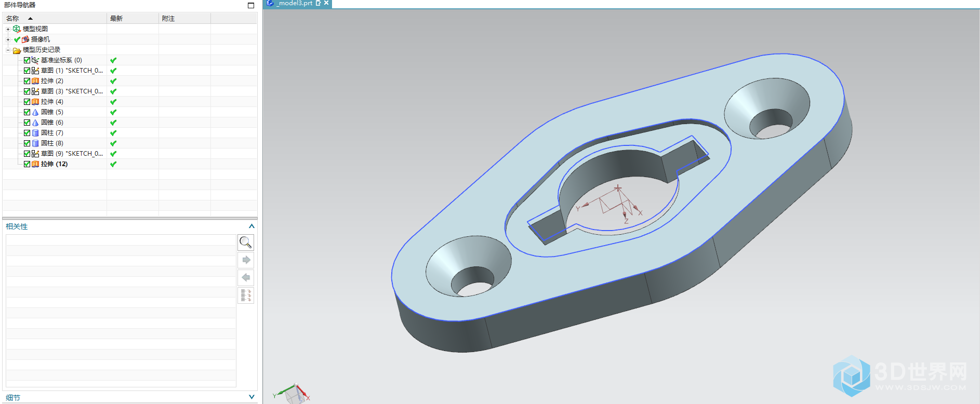Click the sort arrow on the 名称 header
980x404 pixels.
pyautogui.click(x=30, y=19)
